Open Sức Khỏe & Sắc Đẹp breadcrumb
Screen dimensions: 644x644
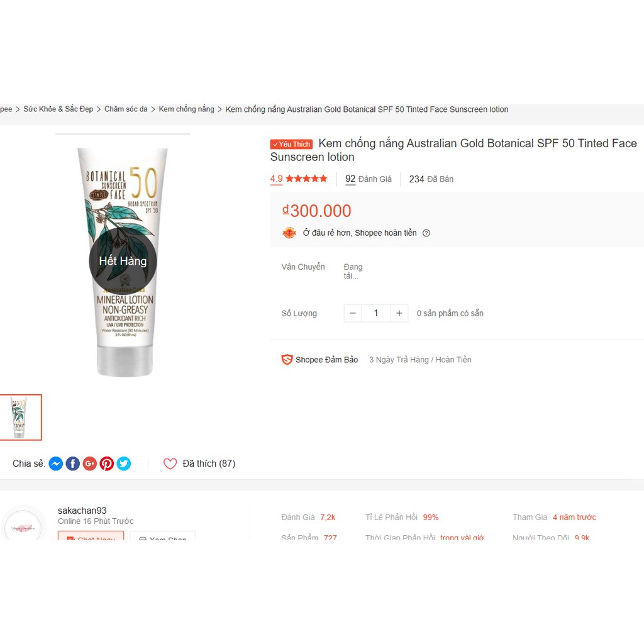pyautogui.click(x=58, y=109)
